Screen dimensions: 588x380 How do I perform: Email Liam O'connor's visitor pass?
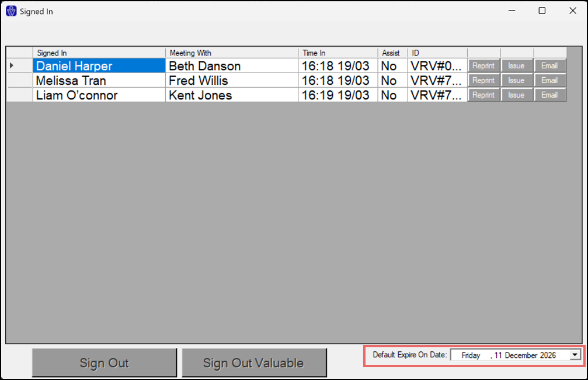[x=549, y=95]
